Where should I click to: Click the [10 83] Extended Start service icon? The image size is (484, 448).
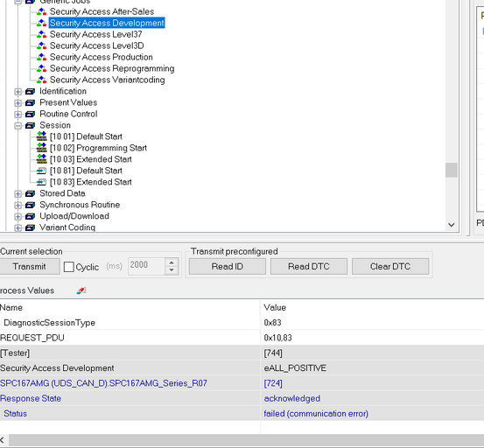[x=41, y=182]
